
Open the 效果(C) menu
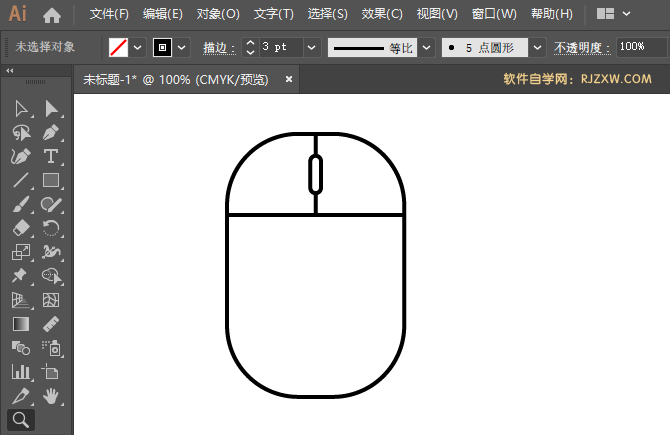(381, 15)
